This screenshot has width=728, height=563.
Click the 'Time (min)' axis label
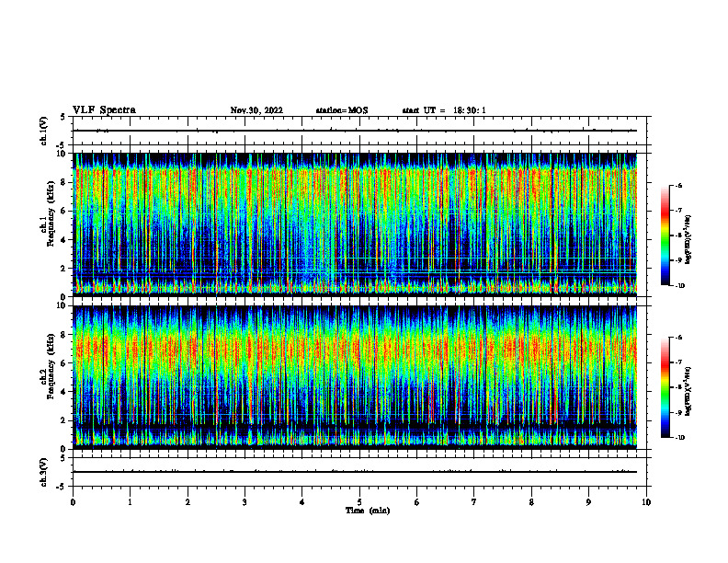click(x=368, y=511)
